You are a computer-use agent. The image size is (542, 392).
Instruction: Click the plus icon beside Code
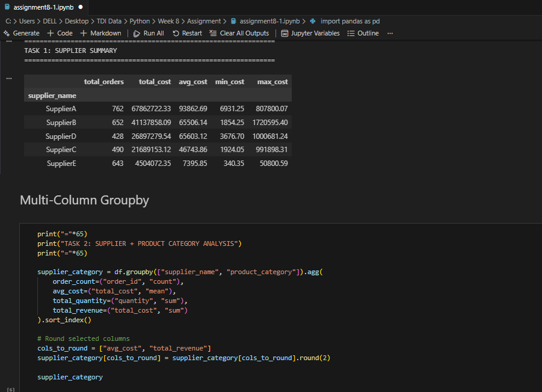point(51,34)
